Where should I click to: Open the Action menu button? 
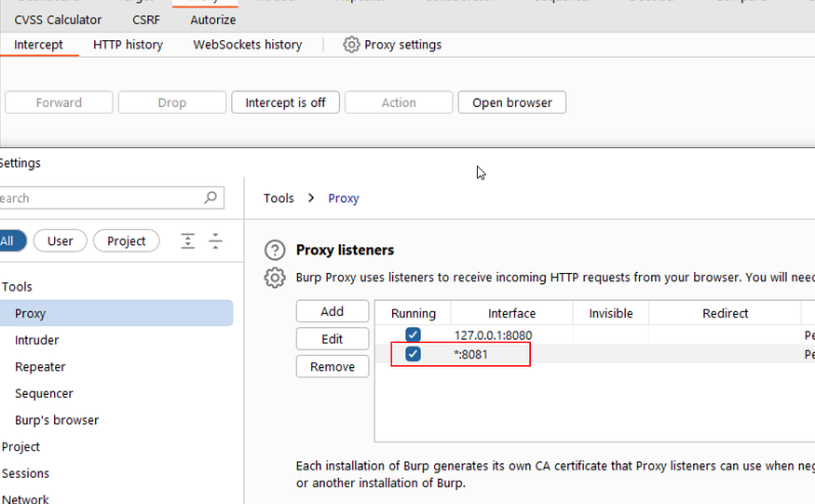click(399, 102)
